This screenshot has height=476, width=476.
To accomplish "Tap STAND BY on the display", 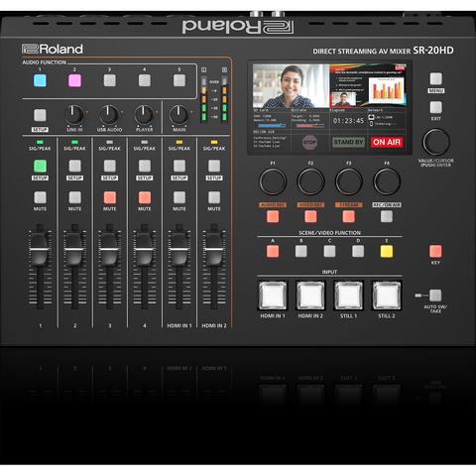I will point(348,142).
